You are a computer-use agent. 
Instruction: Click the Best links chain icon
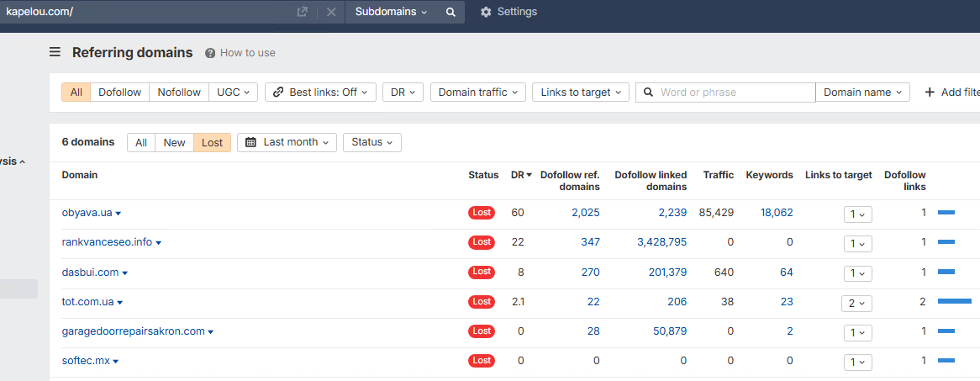pyautogui.click(x=278, y=93)
